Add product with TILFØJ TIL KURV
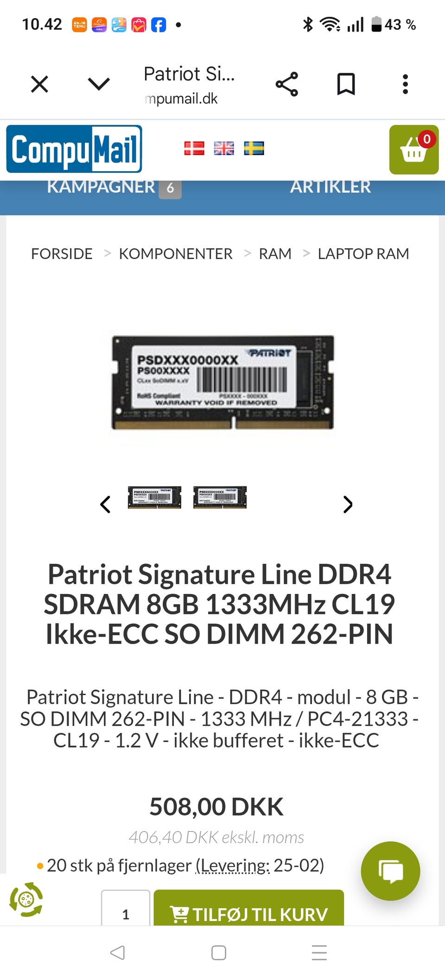The height and width of the screenshot is (980, 445). point(249,908)
